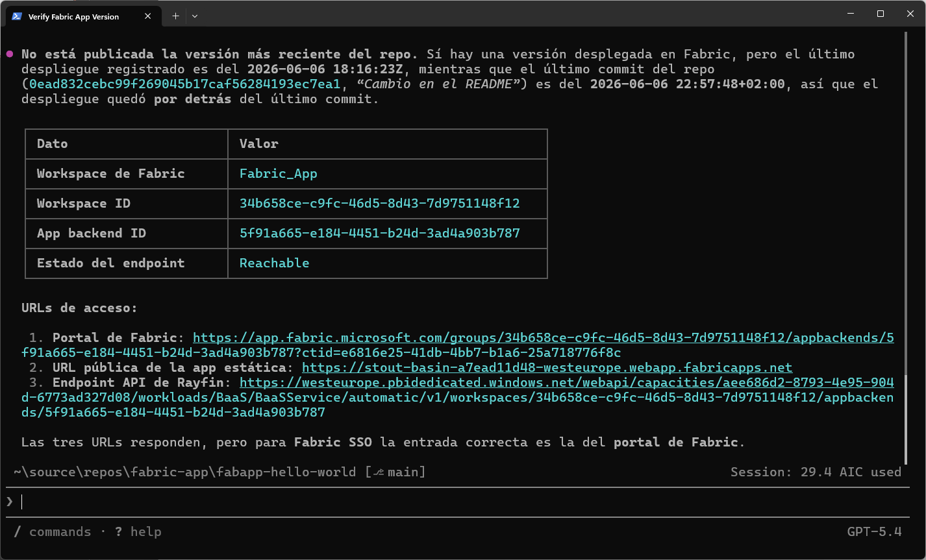Click the Workspace ID row label
Viewport: 926px width, 560px height.
pyautogui.click(x=83, y=203)
